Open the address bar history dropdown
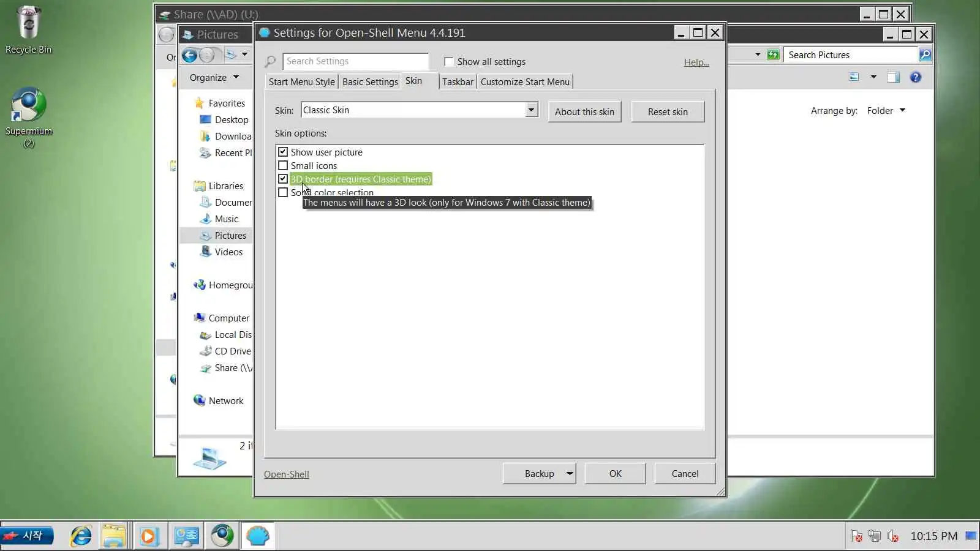 (x=758, y=55)
